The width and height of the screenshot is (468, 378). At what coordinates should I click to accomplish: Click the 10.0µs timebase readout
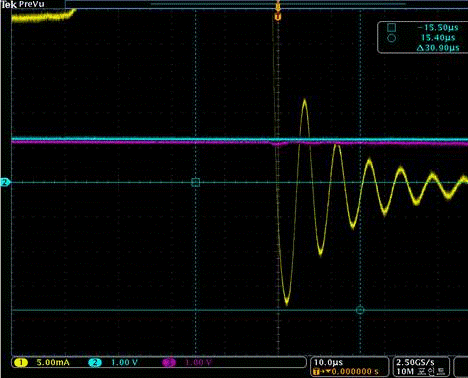(328, 362)
